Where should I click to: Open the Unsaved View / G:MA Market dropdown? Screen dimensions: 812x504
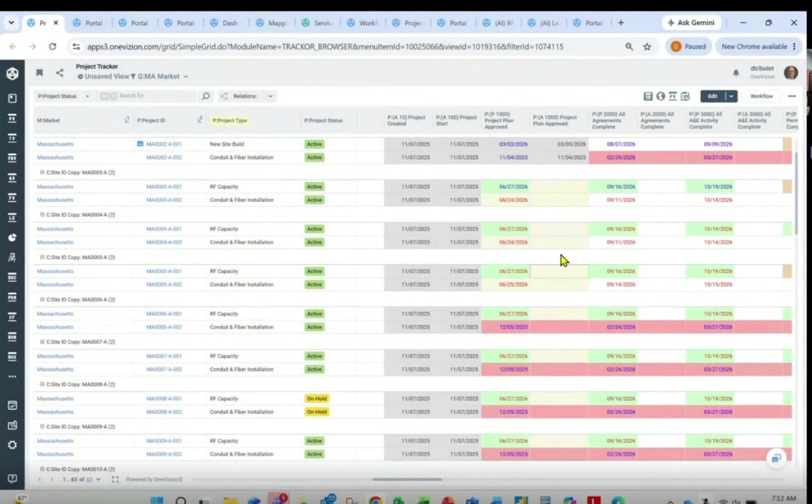click(133, 76)
